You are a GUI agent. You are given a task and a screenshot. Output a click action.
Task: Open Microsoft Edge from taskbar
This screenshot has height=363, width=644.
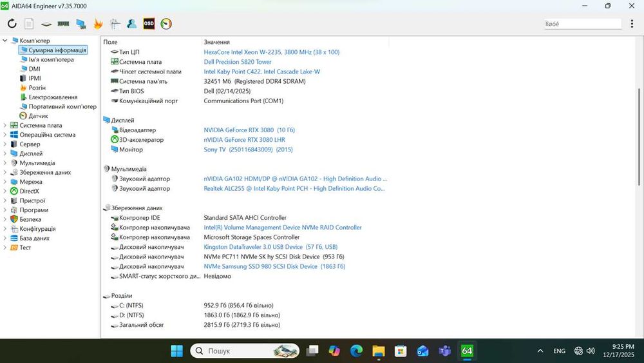(356, 351)
